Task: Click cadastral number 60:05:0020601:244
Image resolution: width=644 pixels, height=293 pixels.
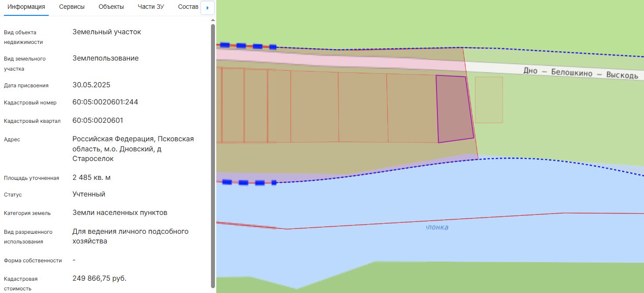Action: pyautogui.click(x=105, y=102)
